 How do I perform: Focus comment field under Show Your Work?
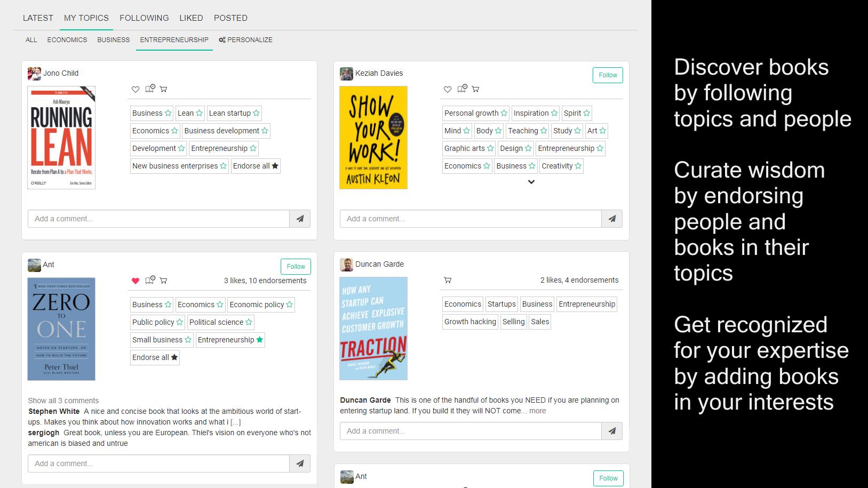click(x=471, y=219)
